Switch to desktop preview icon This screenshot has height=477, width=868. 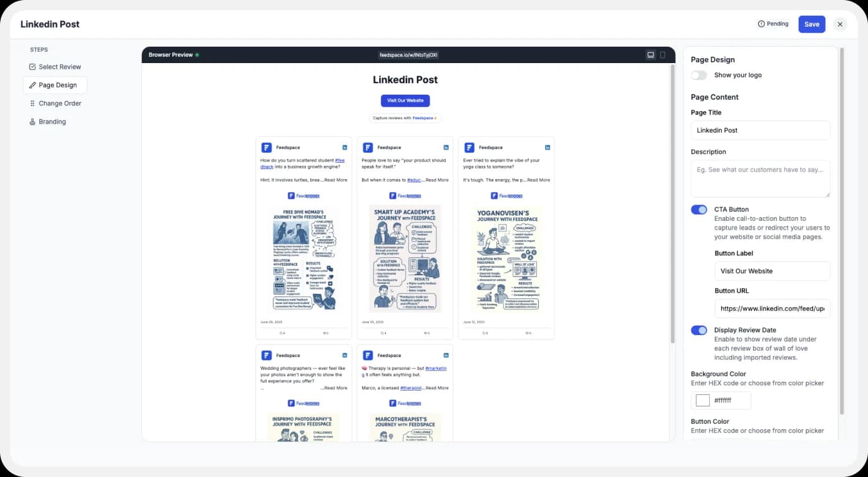[x=650, y=55]
